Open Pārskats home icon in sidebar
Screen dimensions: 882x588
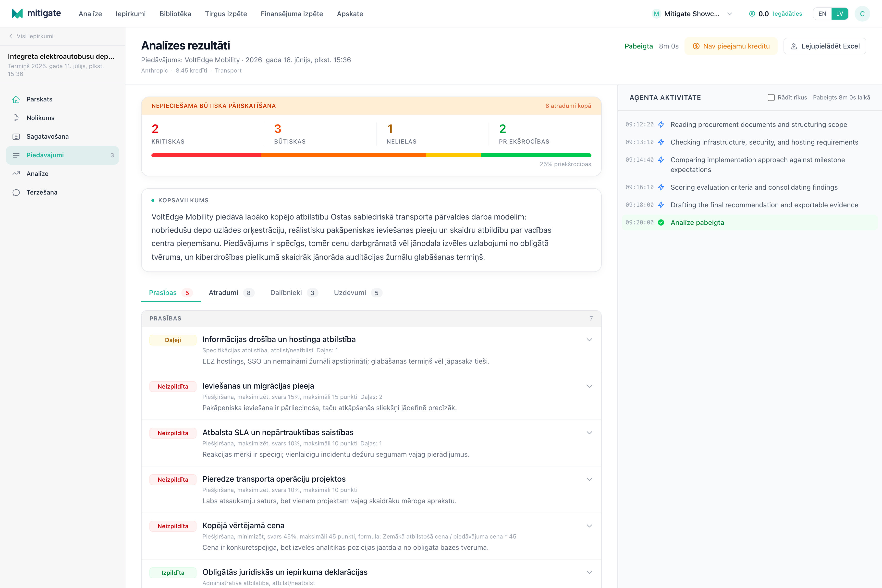click(x=16, y=99)
